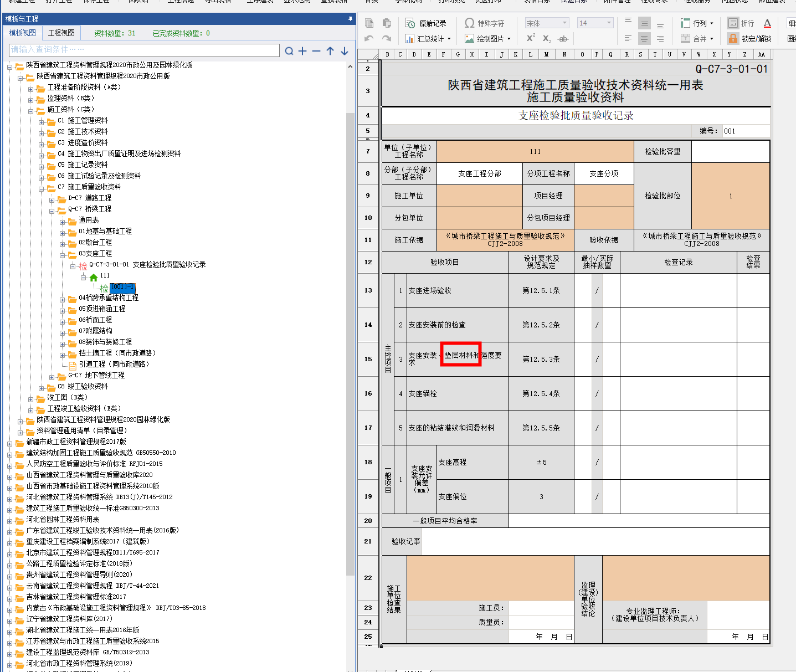Screen dimensions: 796x672
Task: Click the paste icon in toolbar
Action: pos(387,23)
